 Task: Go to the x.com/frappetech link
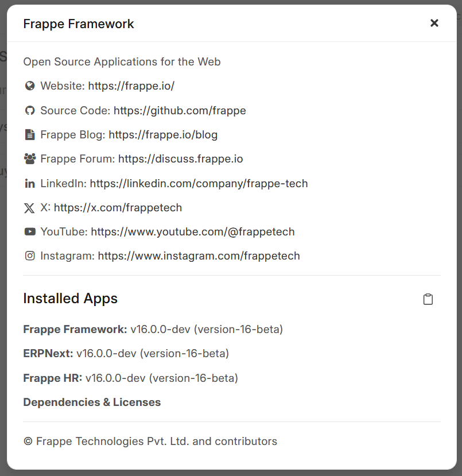click(118, 208)
